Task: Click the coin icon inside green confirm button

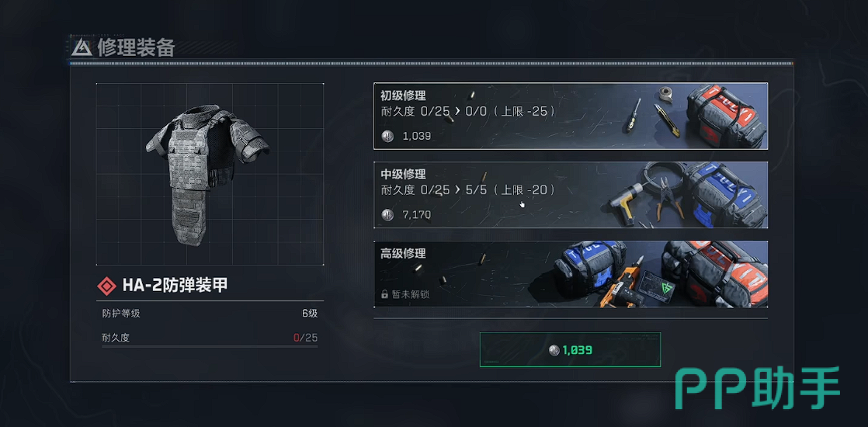Action: pos(554,350)
